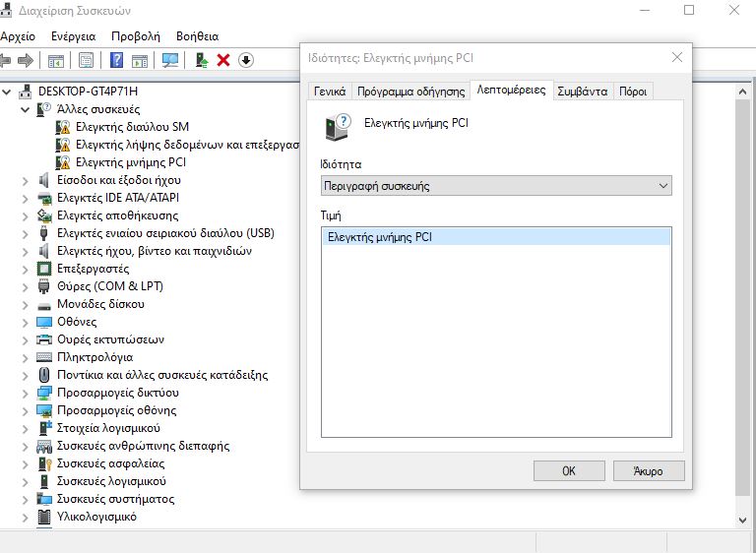Switch to the Συμβάντα tab
The image size is (756, 553).
pos(583,92)
